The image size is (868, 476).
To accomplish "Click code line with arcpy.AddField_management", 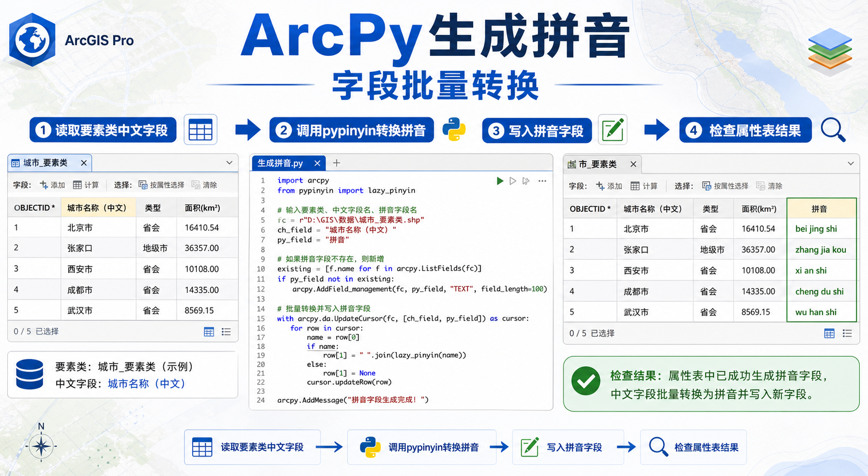I will pos(419,289).
